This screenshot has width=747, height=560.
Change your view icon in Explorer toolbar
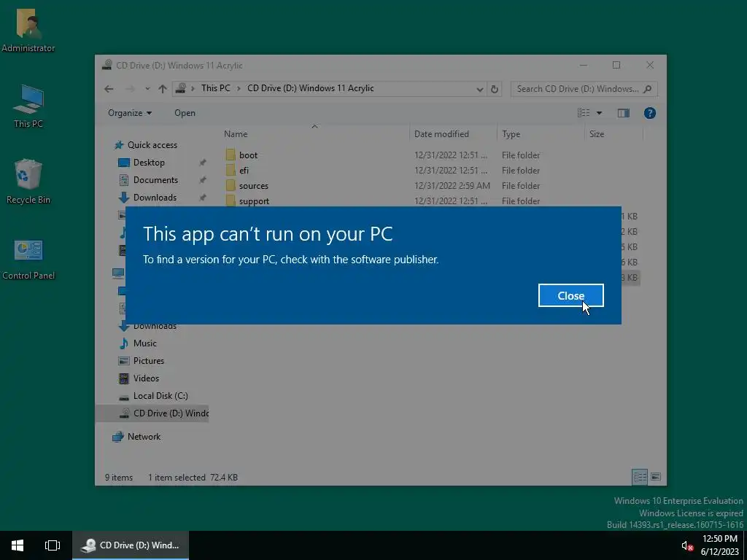[x=584, y=113]
